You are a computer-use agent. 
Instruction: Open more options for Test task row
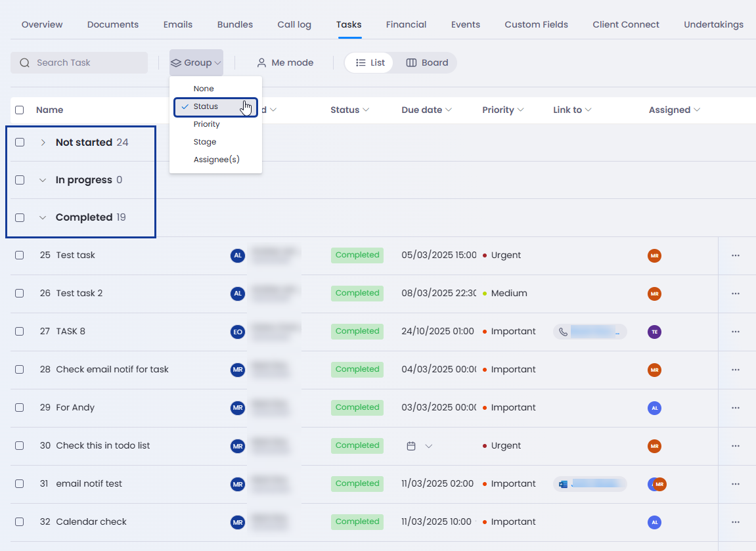pyautogui.click(x=735, y=255)
